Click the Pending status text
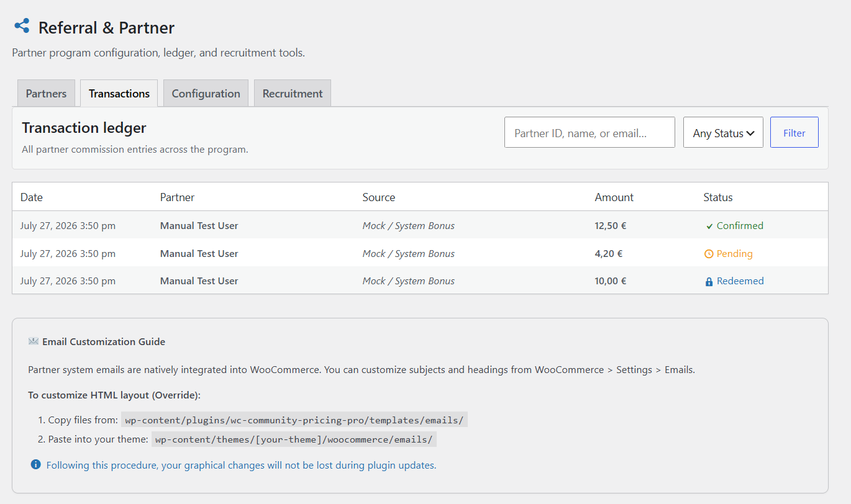This screenshot has width=851, height=504. click(x=735, y=253)
